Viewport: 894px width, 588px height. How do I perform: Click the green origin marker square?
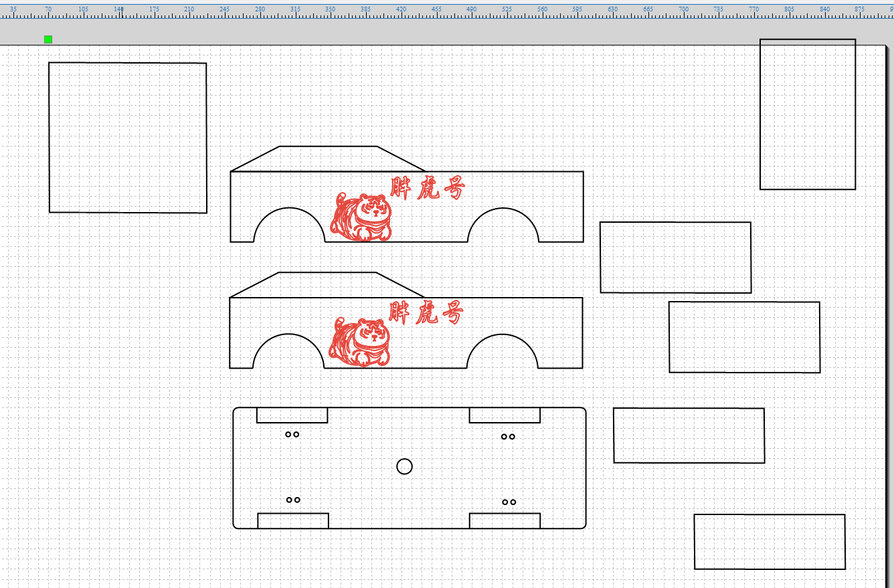click(48, 39)
